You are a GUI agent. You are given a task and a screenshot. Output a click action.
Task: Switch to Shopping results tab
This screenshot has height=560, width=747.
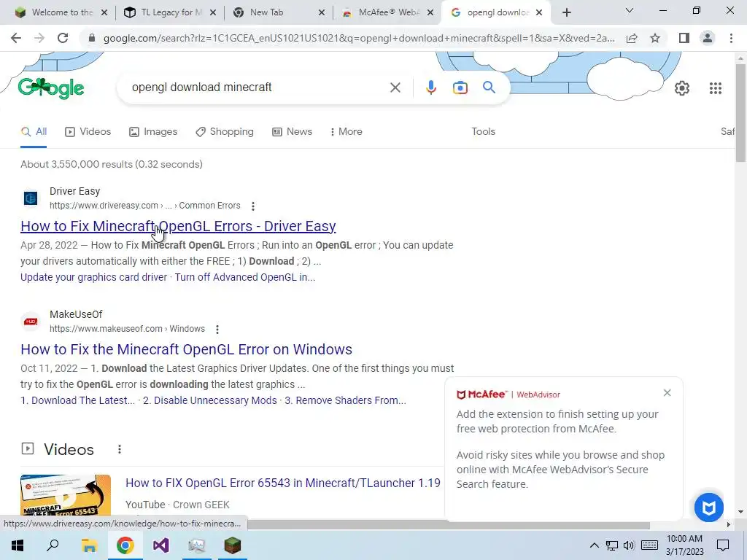click(225, 132)
